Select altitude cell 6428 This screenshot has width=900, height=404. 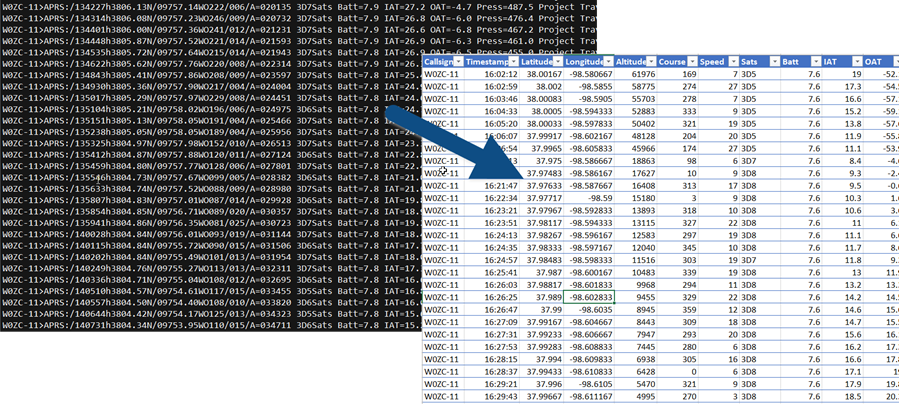pos(635,371)
